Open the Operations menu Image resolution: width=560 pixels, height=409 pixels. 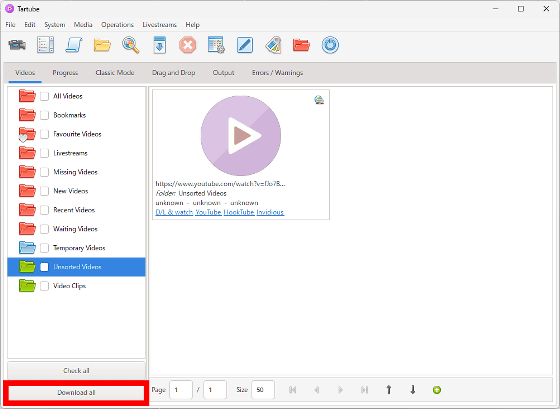pos(117,25)
